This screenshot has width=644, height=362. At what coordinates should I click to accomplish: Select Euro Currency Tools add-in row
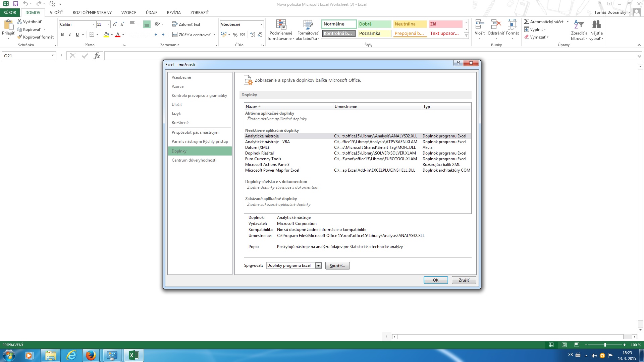coord(358,159)
